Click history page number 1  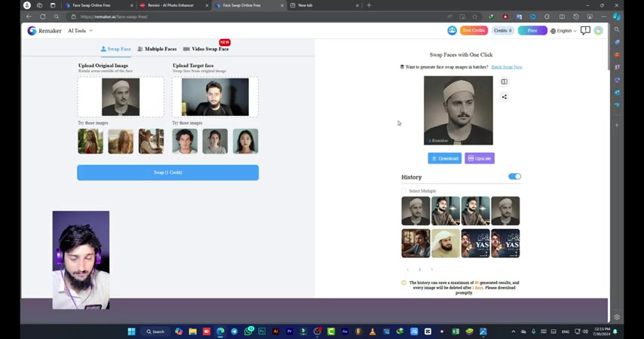click(x=420, y=270)
